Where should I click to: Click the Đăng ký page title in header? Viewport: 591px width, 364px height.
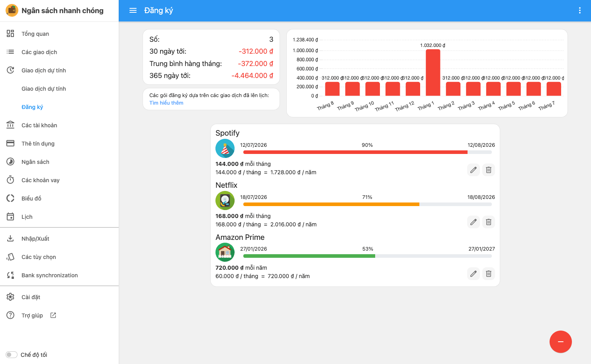[159, 10]
